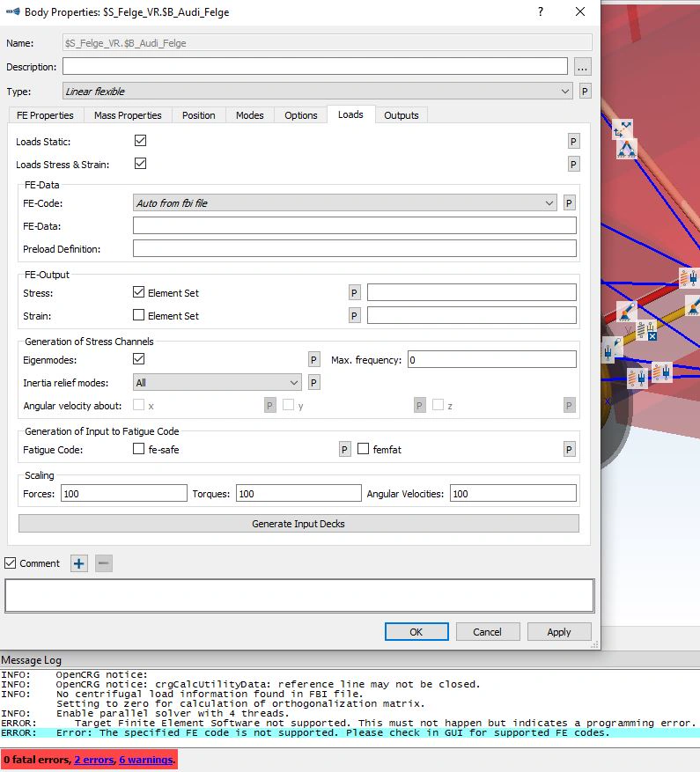Select highlighted ERROR line in Message Log
This screenshot has width=700, height=772.
pos(350,732)
